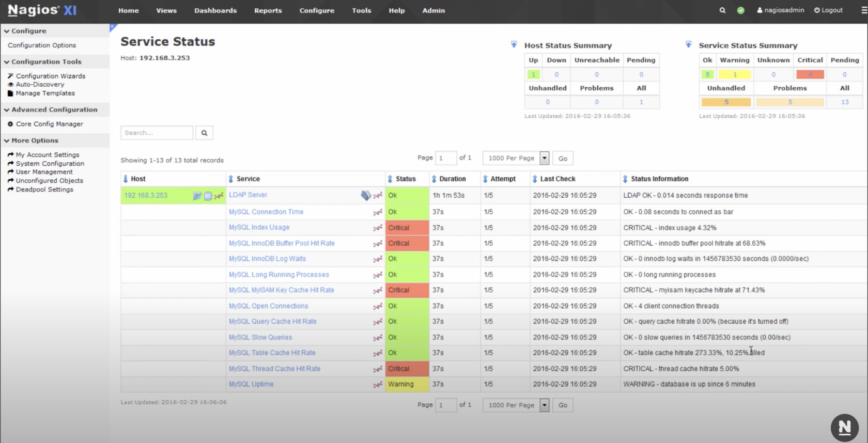
Task: Sort table by Service column
Action: (244, 179)
